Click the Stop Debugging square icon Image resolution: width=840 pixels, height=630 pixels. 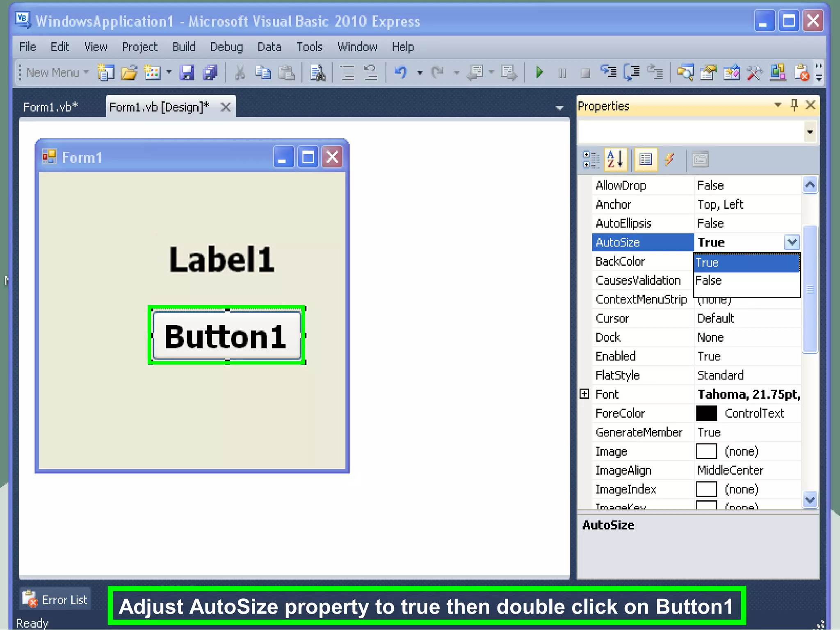[585, 73]
